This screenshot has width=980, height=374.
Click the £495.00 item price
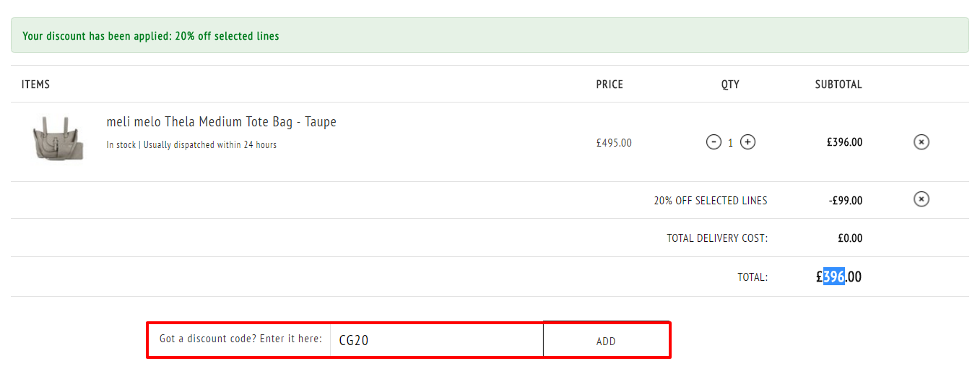pyautogui.click(x=614, y=143)
